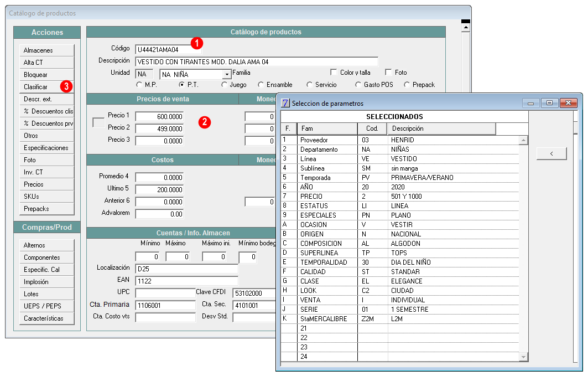Click the catalog window scroll up arrow
This screenshot has width=588, height=376.
465,27
